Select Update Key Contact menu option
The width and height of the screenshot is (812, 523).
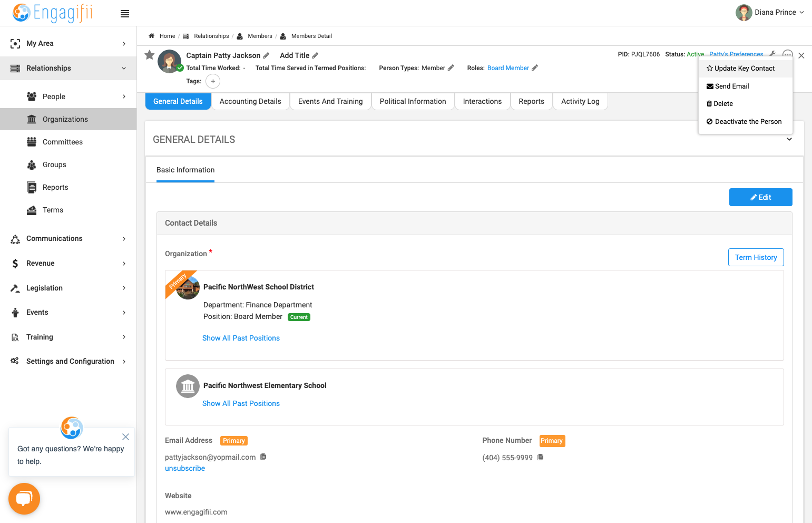pyautogui.click(x=745, y=69)
